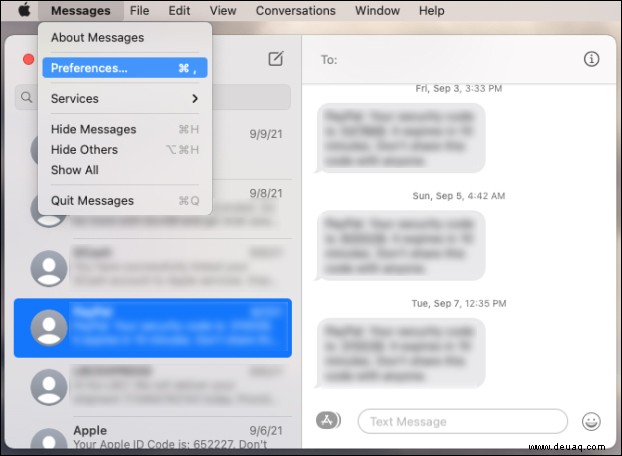Close the Messages window with red button
The height and width of the screenshot is (456, 622).
[28, 59]
